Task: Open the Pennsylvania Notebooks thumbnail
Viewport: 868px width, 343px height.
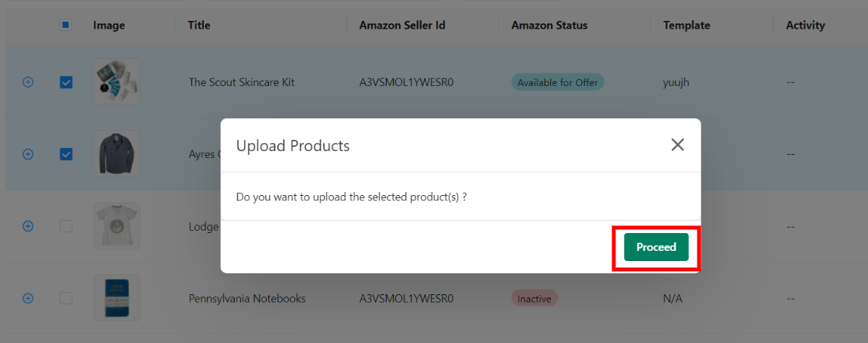Action: point(117,297)
